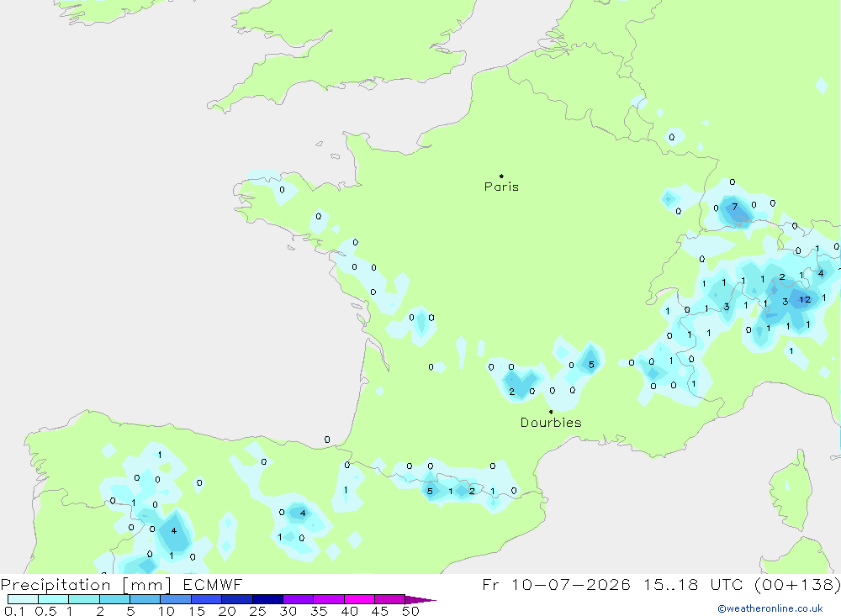Select the purple 30 mm legend swatch
This screenshot has width=841, height=616.
[298, 599]
